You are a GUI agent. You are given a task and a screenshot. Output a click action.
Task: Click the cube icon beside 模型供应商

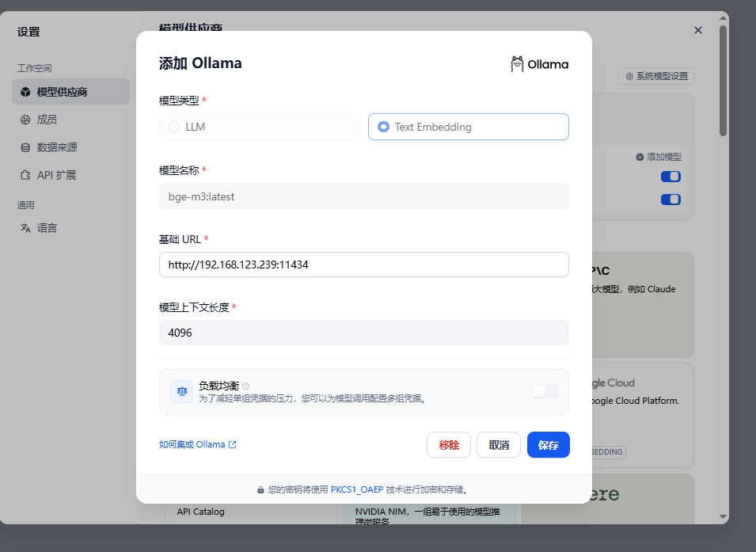[25, 92]
